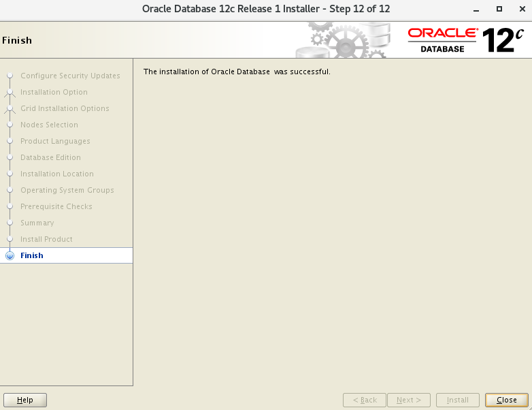Image resolution: width=532 pixels, height=410 pixels.
Task: Select Installation Location step
Action: click(56, 174)
